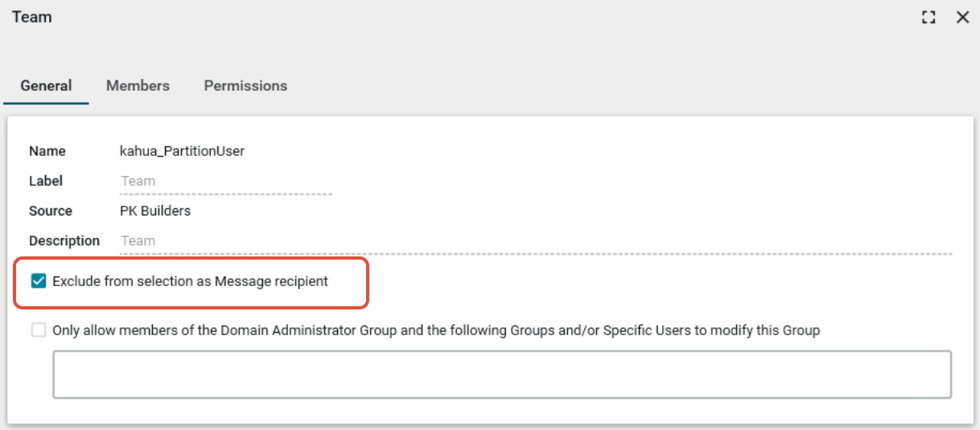The width and height of the screenshot is (980, 430).
Task: Open the Members tab
Action: point(138,86)
